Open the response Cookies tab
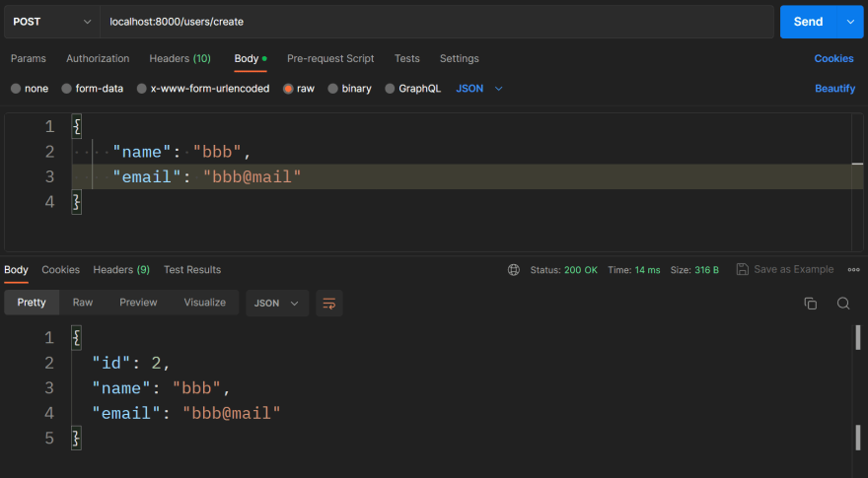Image resolution: width=868 pixels, height=478 pixels. tap(61, 270)
